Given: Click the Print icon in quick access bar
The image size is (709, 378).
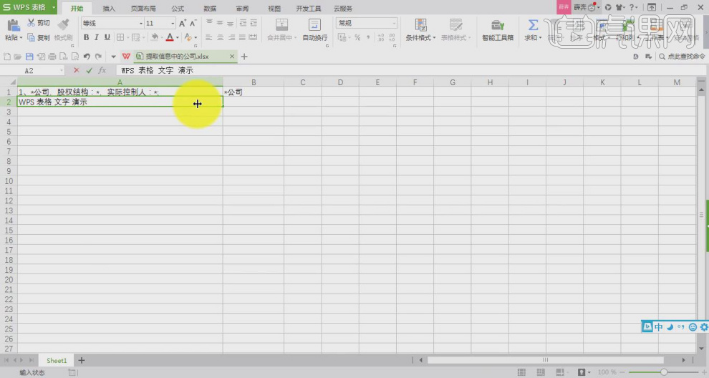Looking at the screenshot, I should pos(52,57).
